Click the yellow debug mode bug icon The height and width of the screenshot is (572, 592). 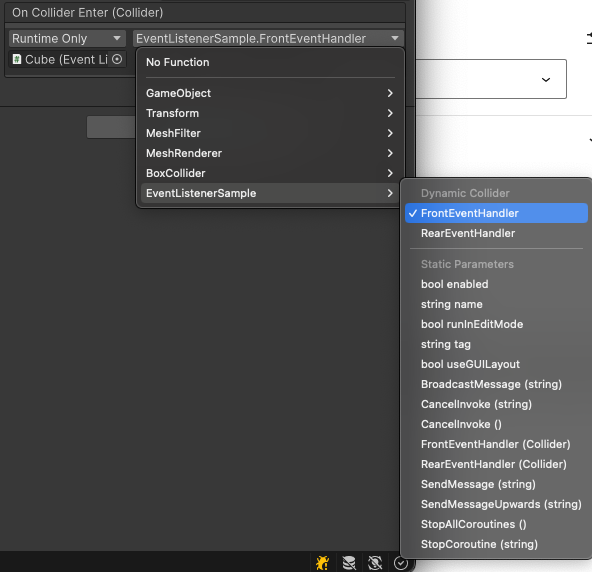pyautogui.click(x=322, y=563)
